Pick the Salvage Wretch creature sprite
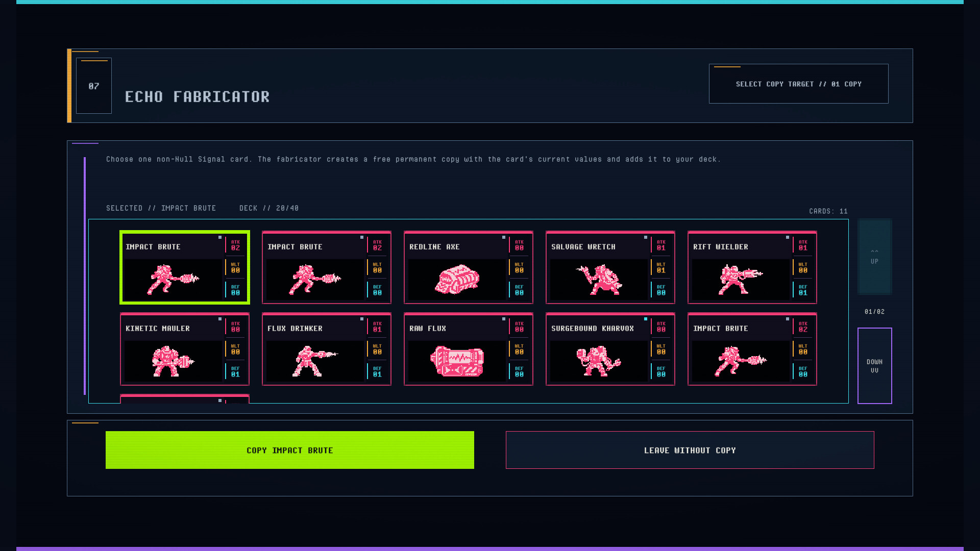 click(599, 279)
